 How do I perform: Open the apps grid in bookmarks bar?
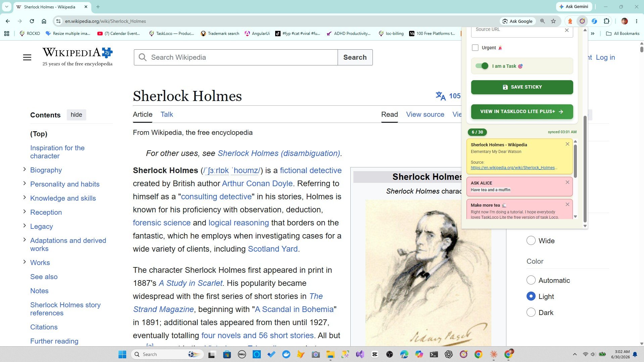7,34
